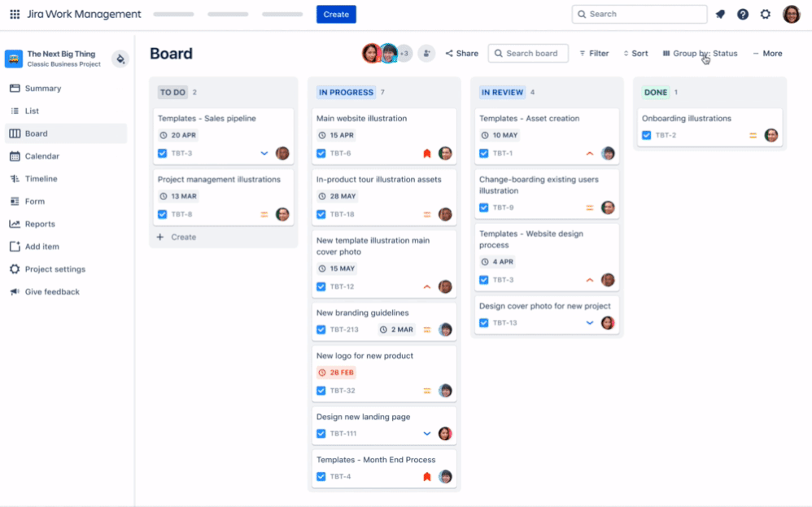The width and height of the screenshot is (812, 507).
Task: Toggle completion checkbox on New logo card
Action: click(x=320, y=390)
